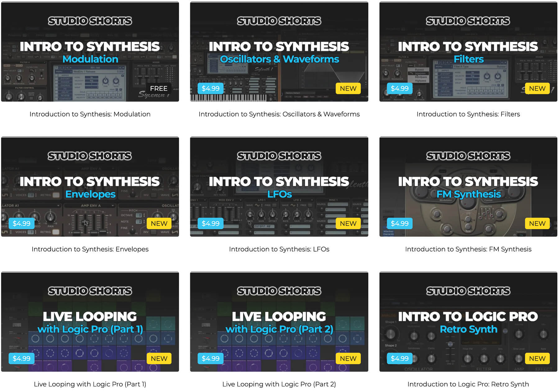Click the NEW badge on Live Looping Part 1
Viewport: 559px width, 392px height.
tap(159, 358)
